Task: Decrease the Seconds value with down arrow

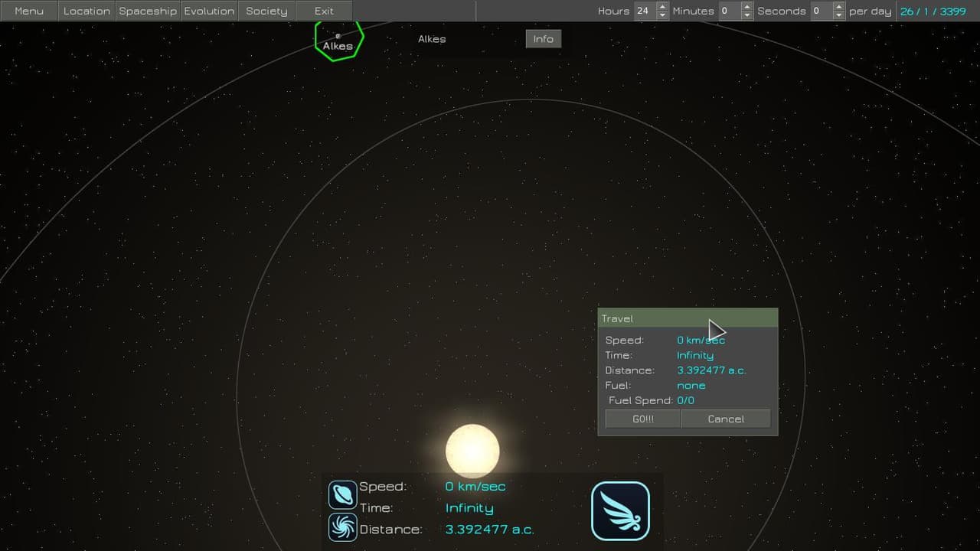Action: tap(839, 15)
